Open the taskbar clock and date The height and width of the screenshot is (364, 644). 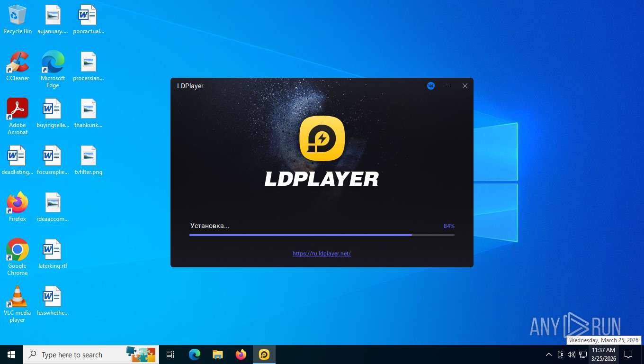[604, 355]
